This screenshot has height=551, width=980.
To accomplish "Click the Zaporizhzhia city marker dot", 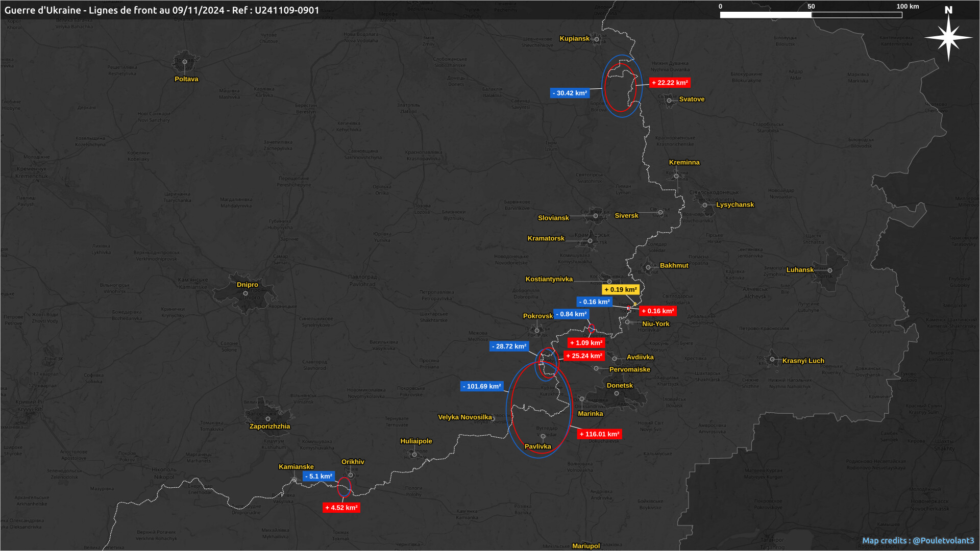I will click(268, 419).
